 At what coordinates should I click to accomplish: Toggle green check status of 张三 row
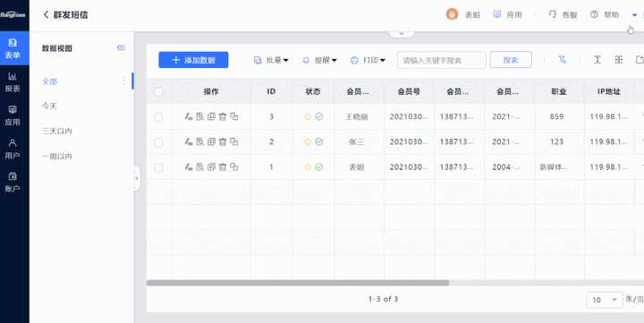pyautogui.click(x=319, y=141)
